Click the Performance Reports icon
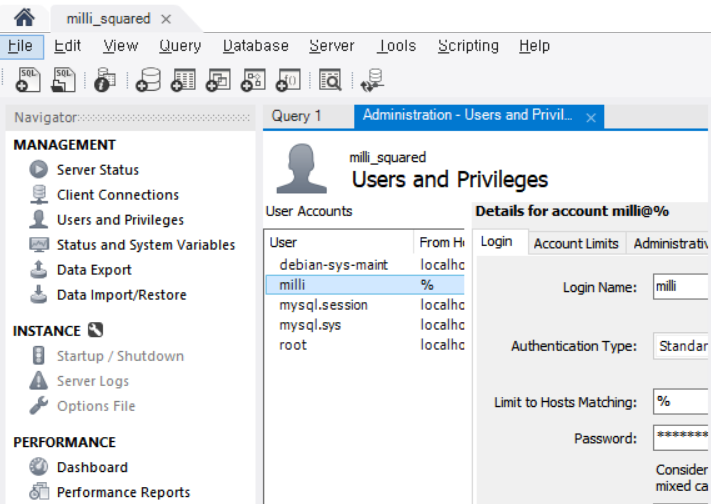 coord(39,492)
